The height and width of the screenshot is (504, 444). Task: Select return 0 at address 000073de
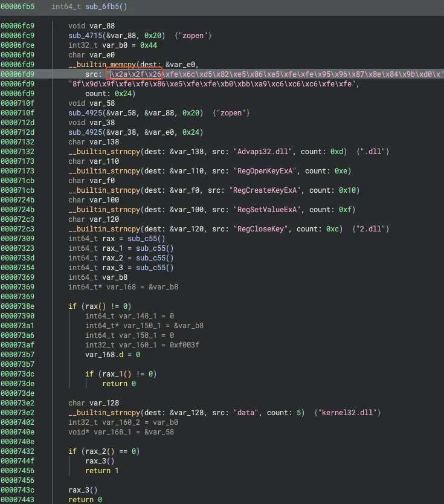point(119,384)
